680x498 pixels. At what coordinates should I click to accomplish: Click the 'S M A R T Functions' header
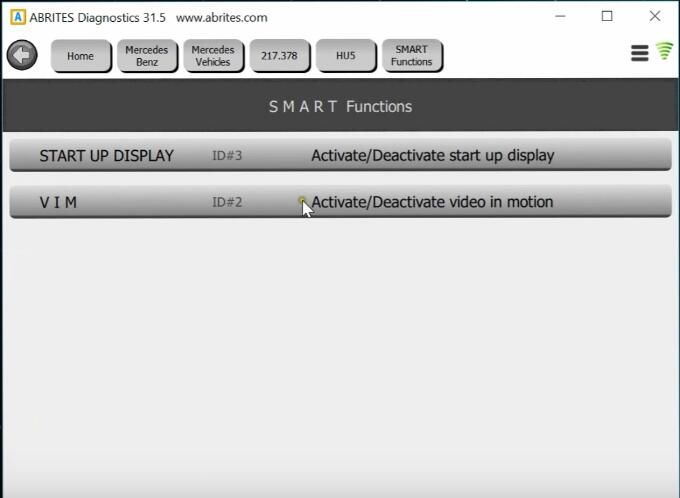click(x=340, y=106)
